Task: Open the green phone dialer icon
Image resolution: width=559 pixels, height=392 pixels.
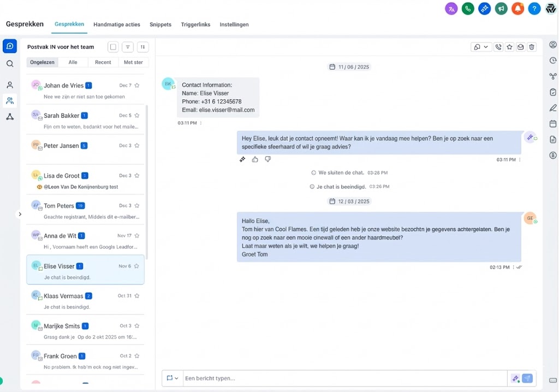Action: click(468, 9)
